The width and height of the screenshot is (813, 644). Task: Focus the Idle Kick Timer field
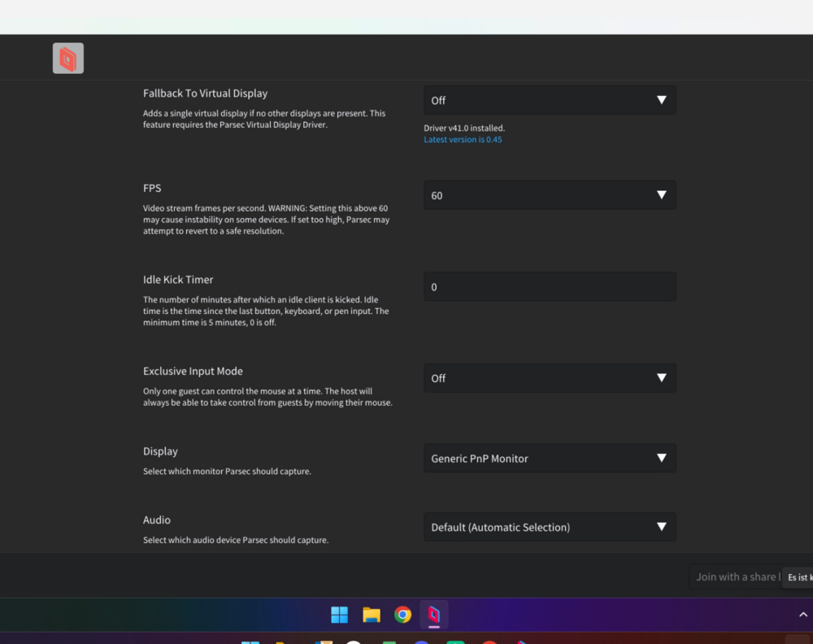(550, 287)
